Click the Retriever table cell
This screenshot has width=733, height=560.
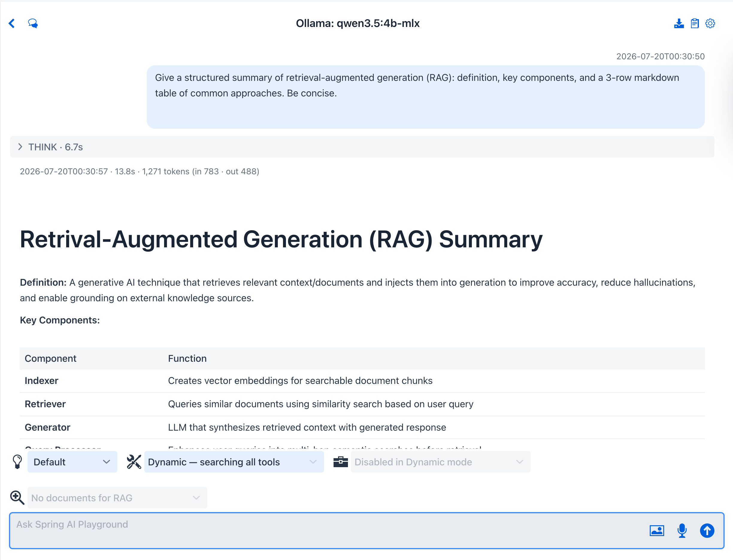pyautogui.click(x=45, y=404)
